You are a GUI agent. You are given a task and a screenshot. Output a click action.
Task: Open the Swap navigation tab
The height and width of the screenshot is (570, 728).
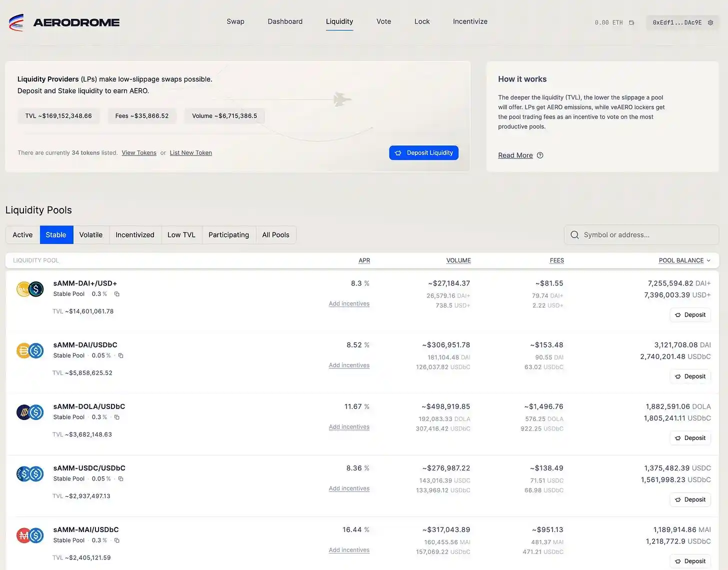[x=235, y=21]
